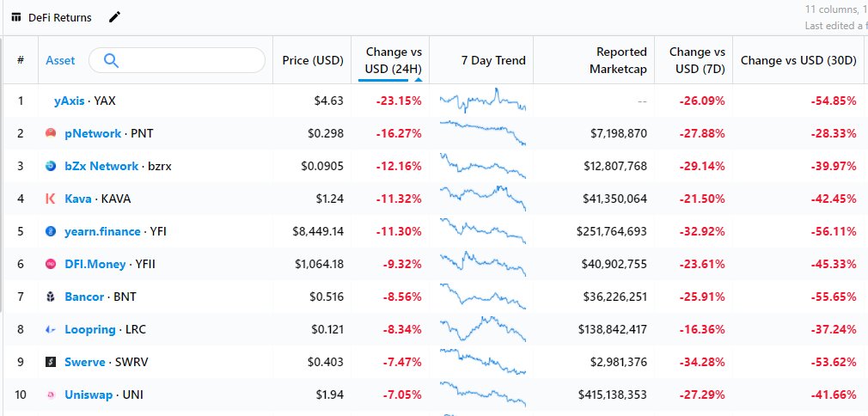Click the -34.28% 7D change cell
The width and height of the screenshot is (868, 416).
point(702,362)
